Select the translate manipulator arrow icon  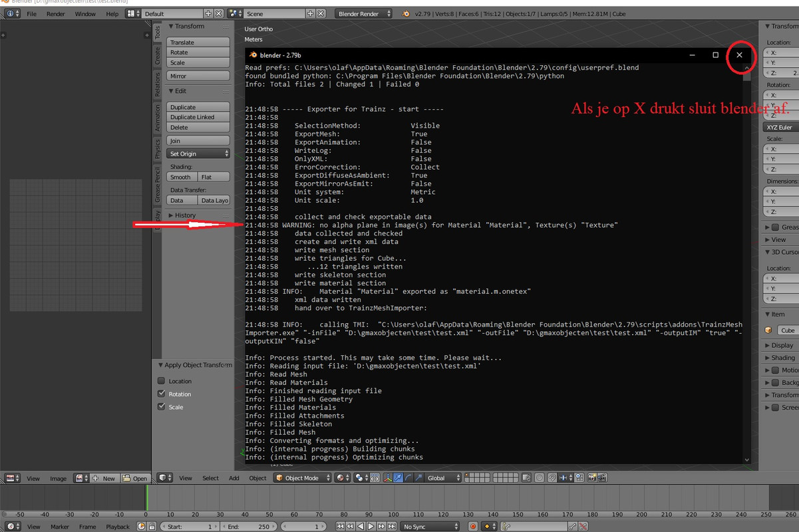[398, 477]
